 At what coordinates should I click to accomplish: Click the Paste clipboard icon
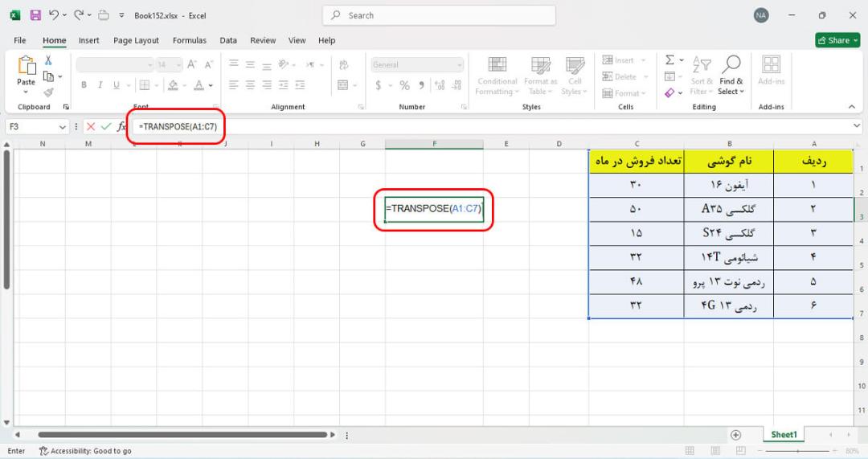coord(26,65)
